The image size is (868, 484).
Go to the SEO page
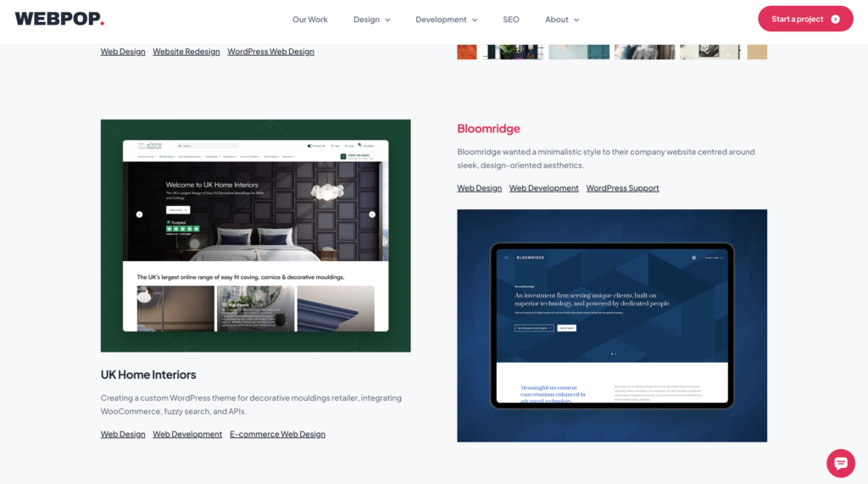[x=511, y=19]
